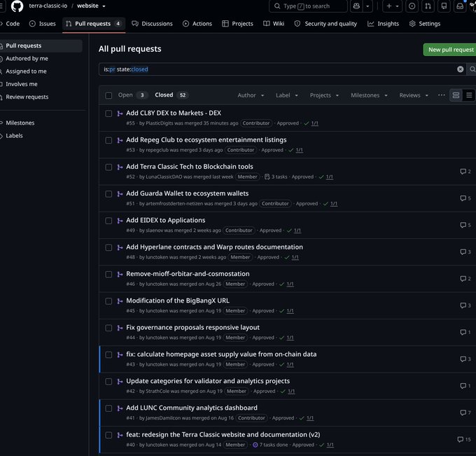Check the Add CL8Y DEX to Markets PR

point(108,113)
